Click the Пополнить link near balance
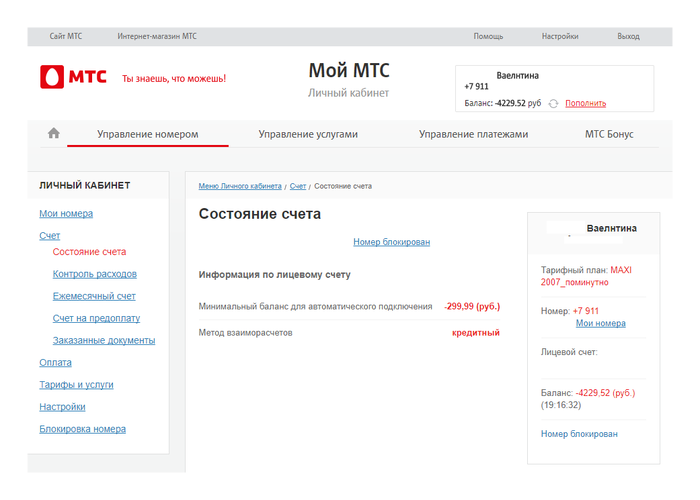Viewport: 700px width, 500px height. click(585, 103)
